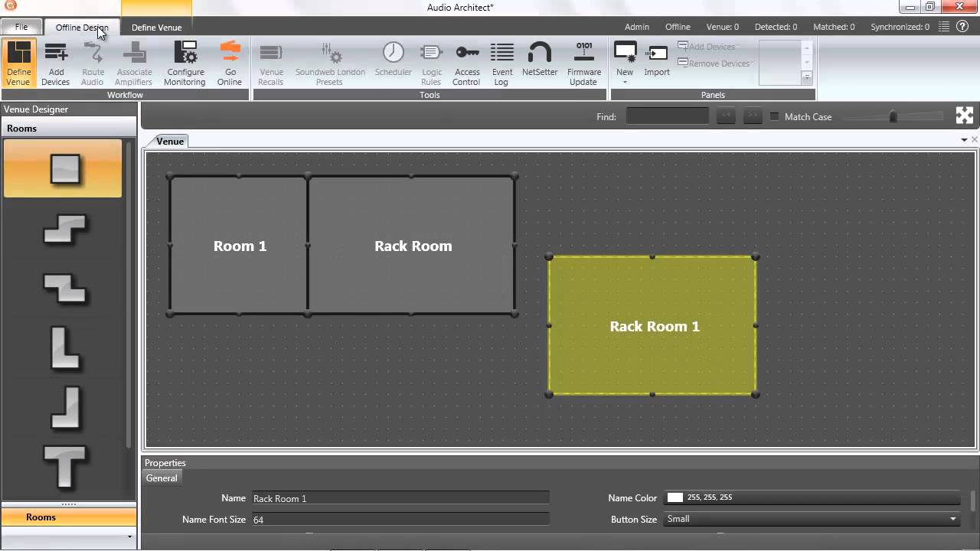Click the Name field with Rack Room 1
Viewport: 980px width, 551px height.
coord(400,498)
